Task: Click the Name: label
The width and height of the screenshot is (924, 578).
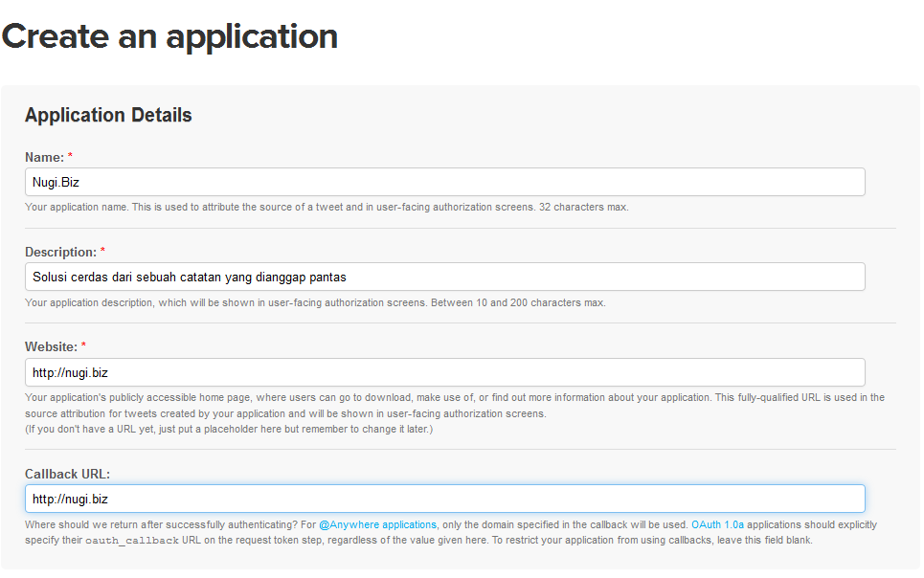Action: (44, 157)
